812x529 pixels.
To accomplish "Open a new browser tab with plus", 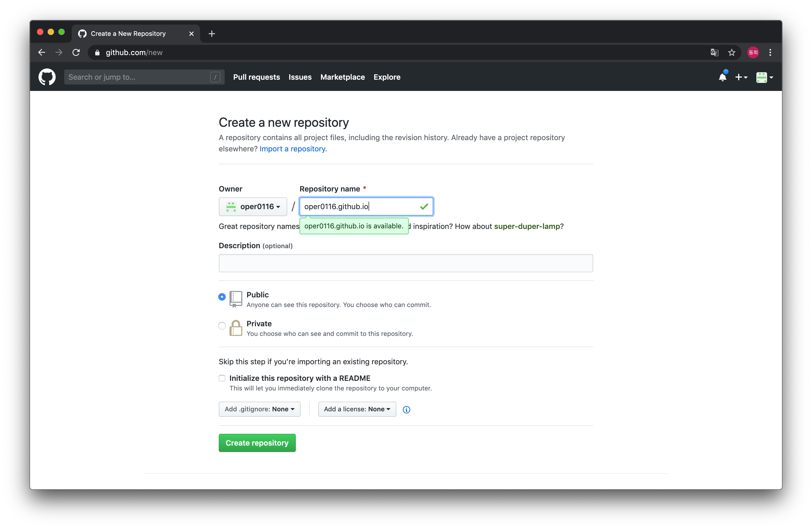I will [x=212, y=34].
